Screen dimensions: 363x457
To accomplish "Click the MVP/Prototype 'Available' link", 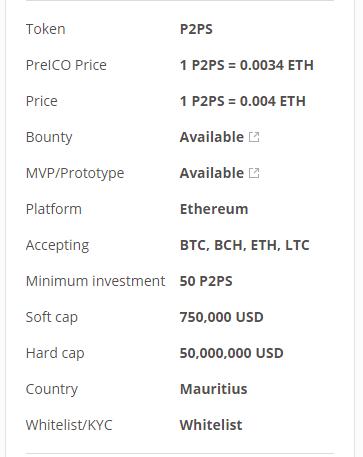I will pyautogui.click(x=212, y=173).
